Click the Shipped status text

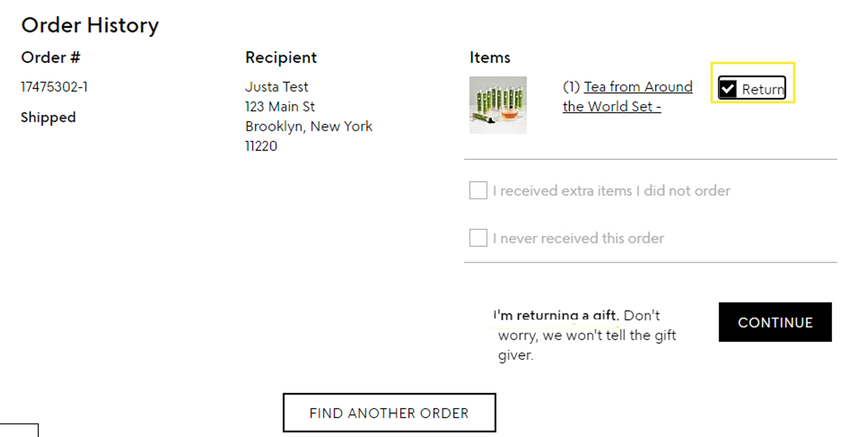[48, 117]
